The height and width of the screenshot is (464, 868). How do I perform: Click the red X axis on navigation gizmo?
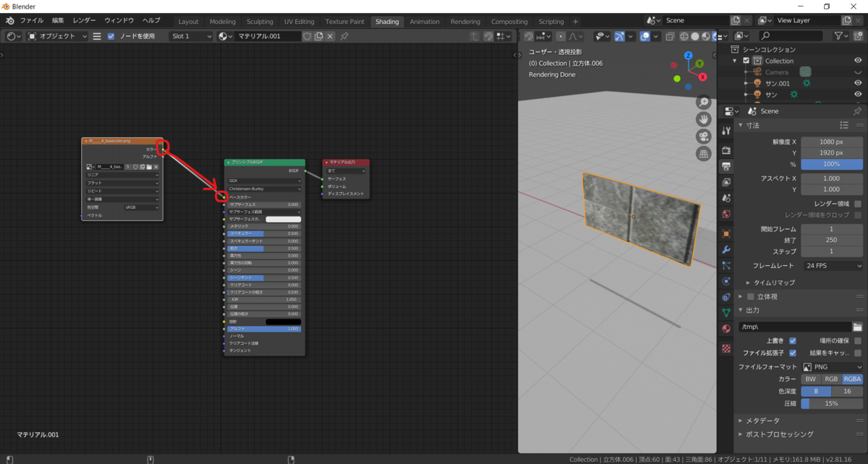[702, 76]
